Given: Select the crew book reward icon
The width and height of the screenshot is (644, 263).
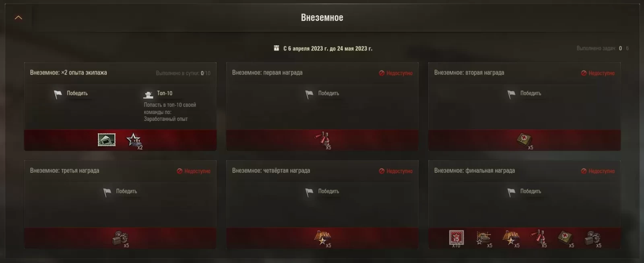Looking at the screenshot, I should pos(107,140).
